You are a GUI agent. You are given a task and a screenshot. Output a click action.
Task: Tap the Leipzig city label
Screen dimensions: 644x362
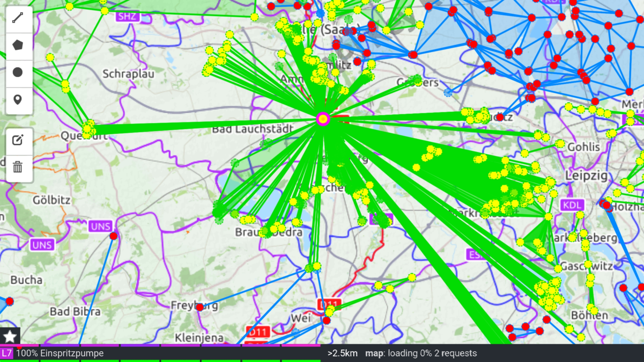[x=586, y=176]
